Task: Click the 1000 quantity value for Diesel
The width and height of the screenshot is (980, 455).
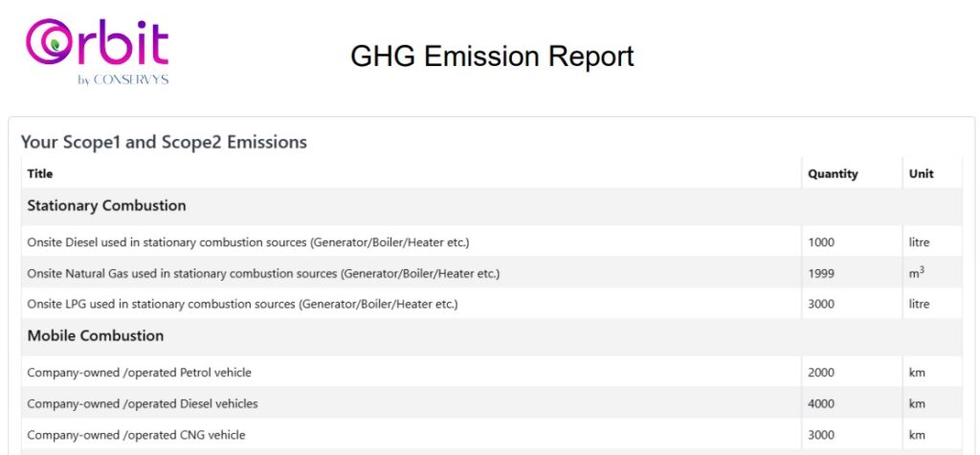Action: 820,242
